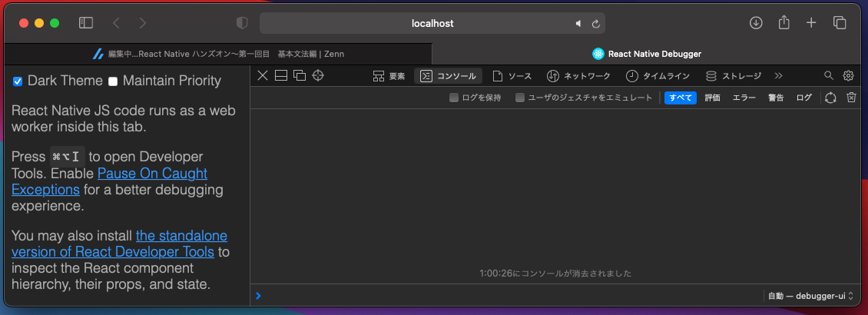This screenshot has width=868, height=315.
Task: Open the privacy shield report icon
Action: [x=242, y=23]
